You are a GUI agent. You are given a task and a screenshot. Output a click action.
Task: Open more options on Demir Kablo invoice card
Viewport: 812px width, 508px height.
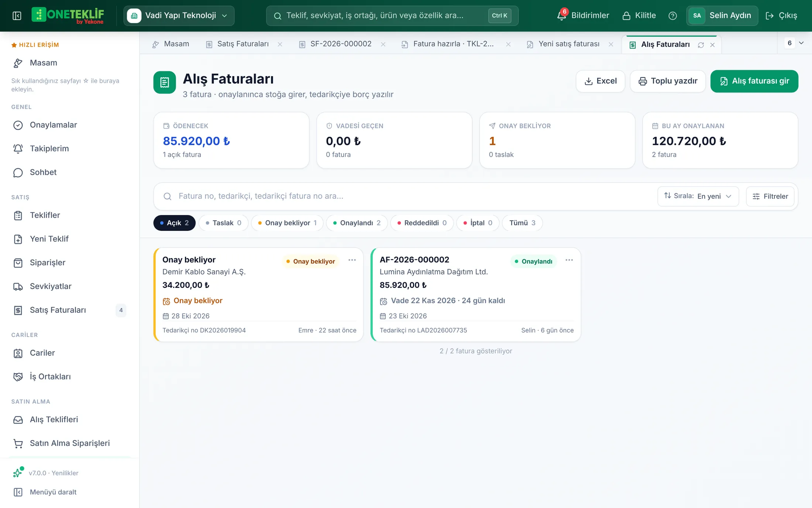click(x=352, y=260)
